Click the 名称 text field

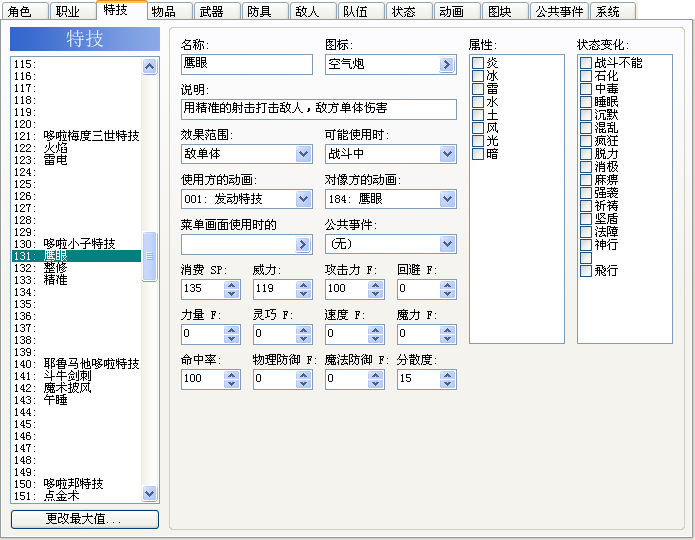pos(247,64)
